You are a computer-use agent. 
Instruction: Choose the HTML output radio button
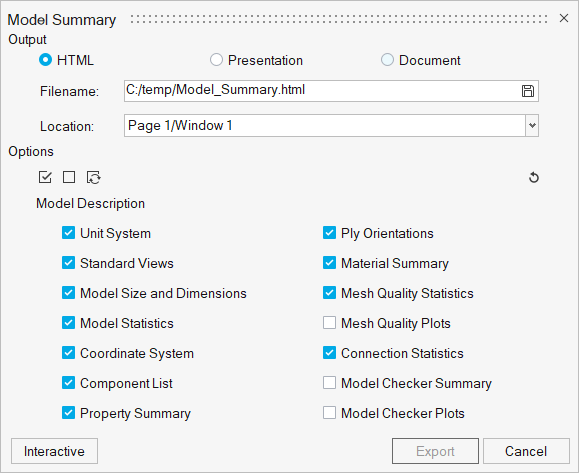(x=45, y=60)
